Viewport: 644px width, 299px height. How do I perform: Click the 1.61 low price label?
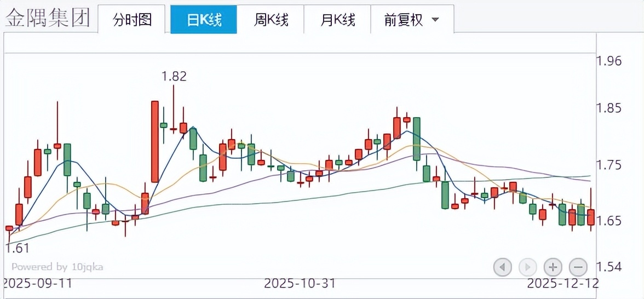(17, 249)
